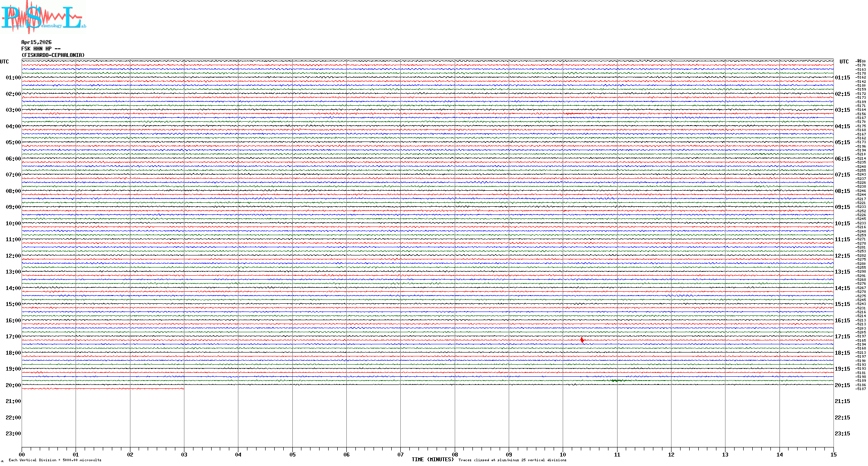
Task: Click the Apr15,2026 date label
Action: (x=36, y=42)
